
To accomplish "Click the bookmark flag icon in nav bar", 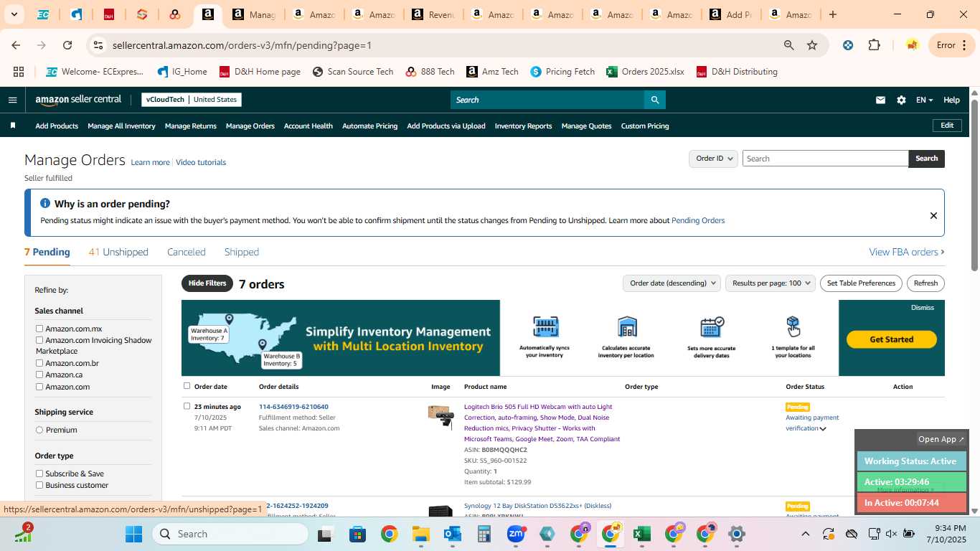I will pos(13,126).
